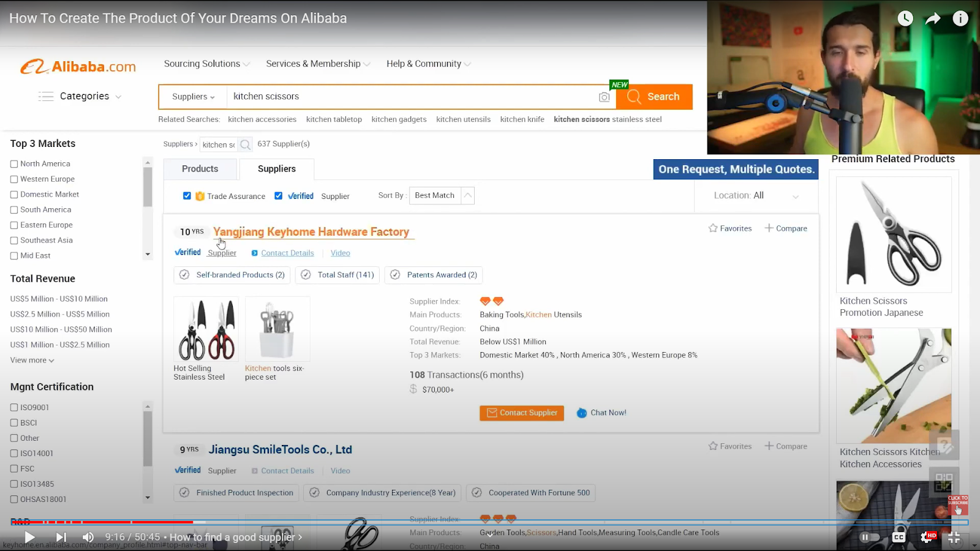Check the Western Europe checkbox
This screenshot has height=551, width=980.
pos(14,179)
